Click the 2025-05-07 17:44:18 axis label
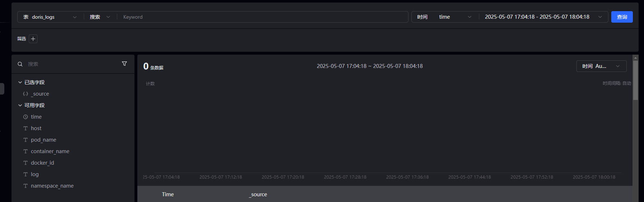 click(470, 177)
